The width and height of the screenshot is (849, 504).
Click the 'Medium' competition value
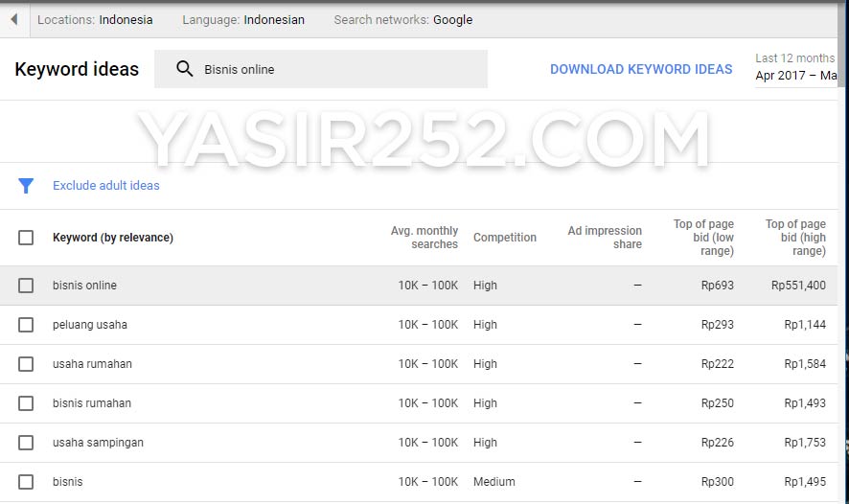tap(493, 482)
